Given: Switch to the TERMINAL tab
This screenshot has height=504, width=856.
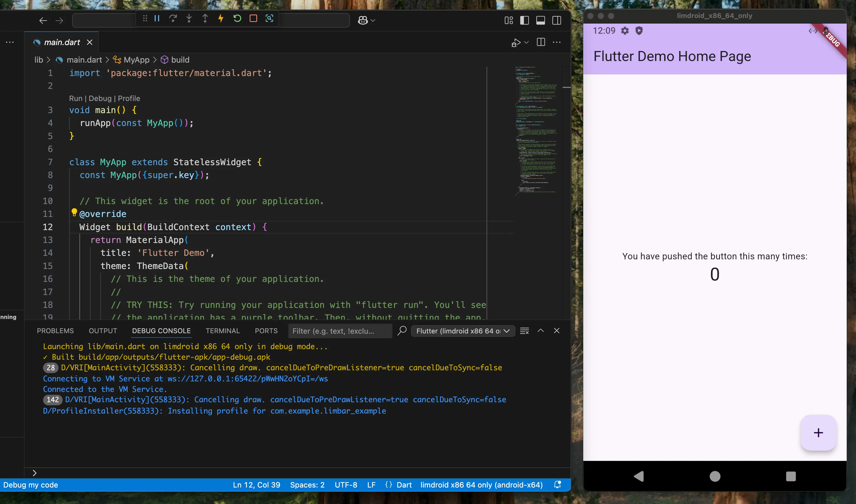Looking at the screenshot, I should [x=222, y=330].
